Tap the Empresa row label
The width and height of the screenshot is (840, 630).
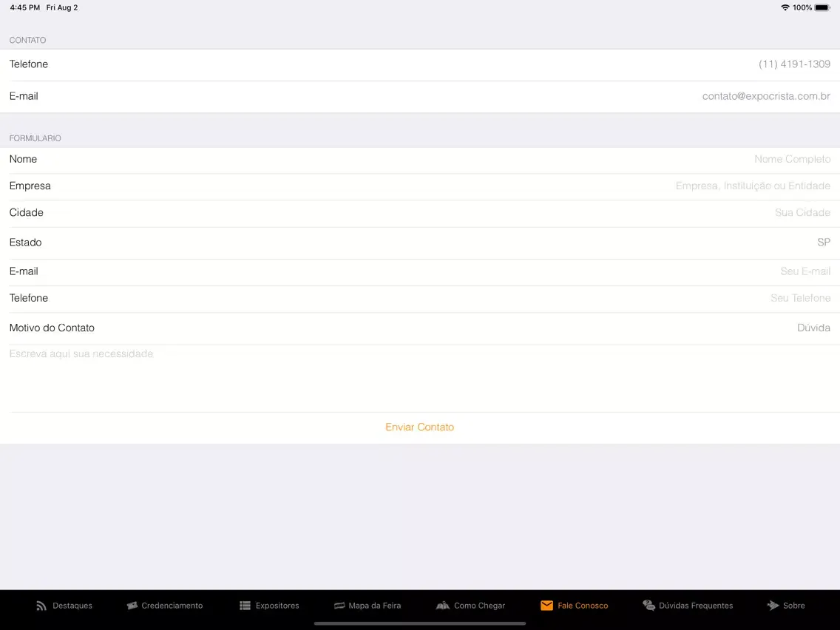[x=30, y=186]
